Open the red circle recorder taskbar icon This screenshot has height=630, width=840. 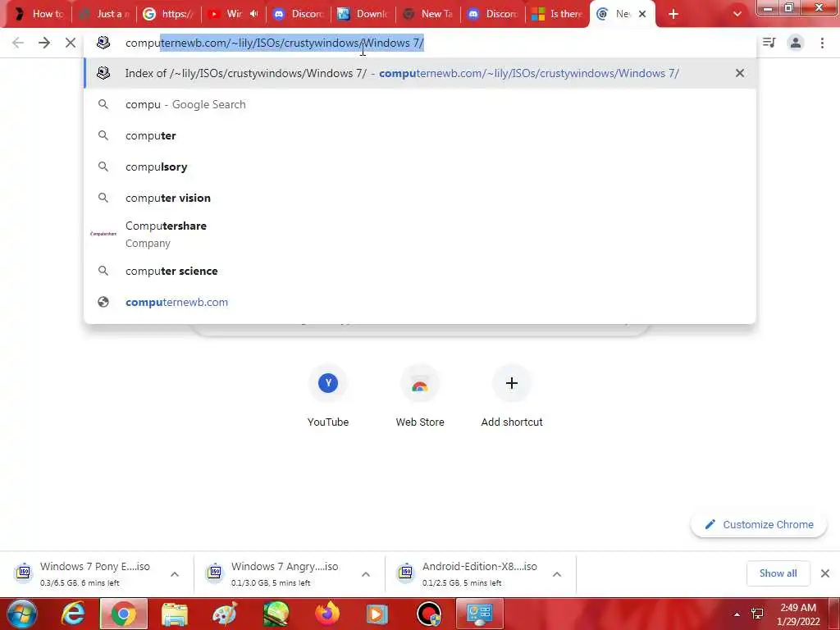tap(428, 614)
